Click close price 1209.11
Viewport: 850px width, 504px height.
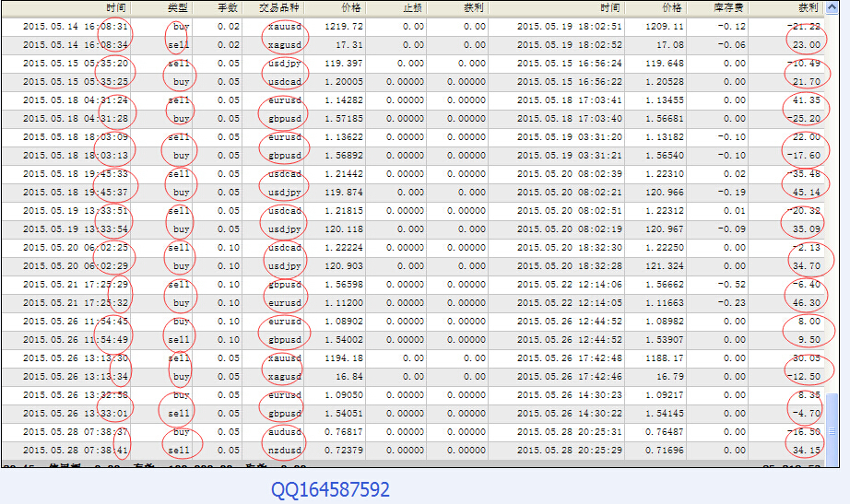665,27
